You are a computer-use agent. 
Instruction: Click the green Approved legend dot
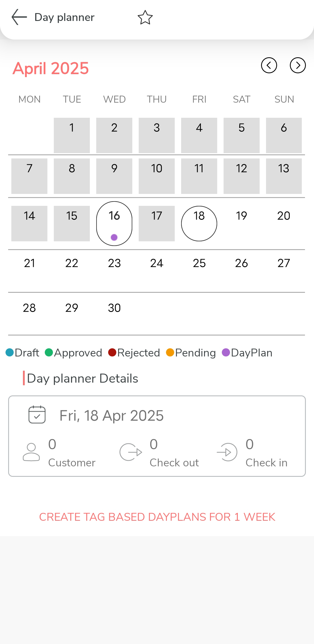tap(49, 353)
